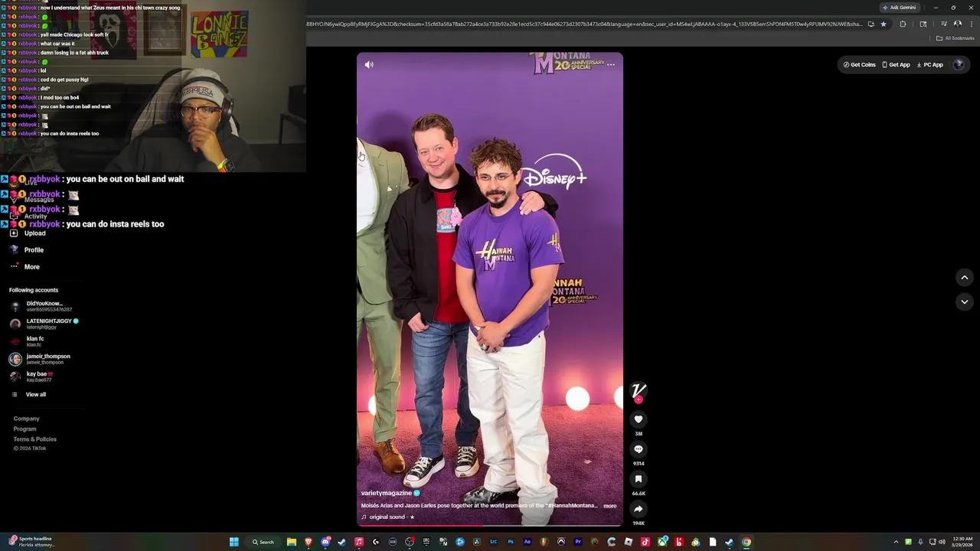Viewport: 980px width, 551px height.
Task: Open LATENIGHTJIGGY following account
Action: [44, 324]
